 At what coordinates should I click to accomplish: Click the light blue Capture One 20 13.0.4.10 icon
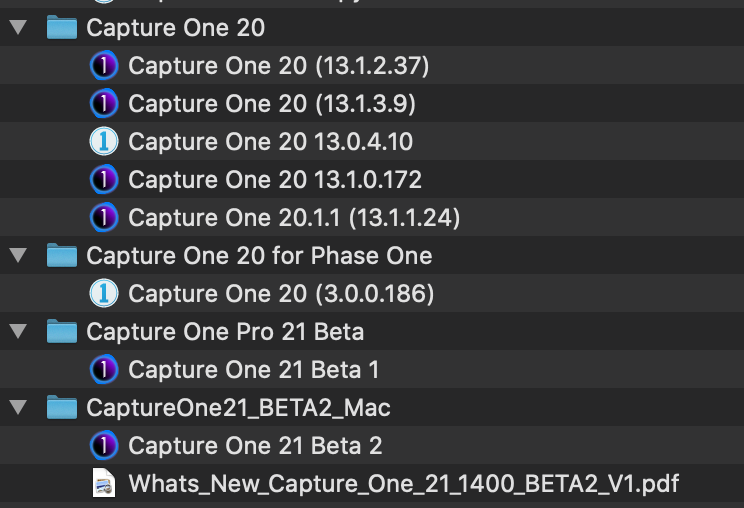[104, 141]
